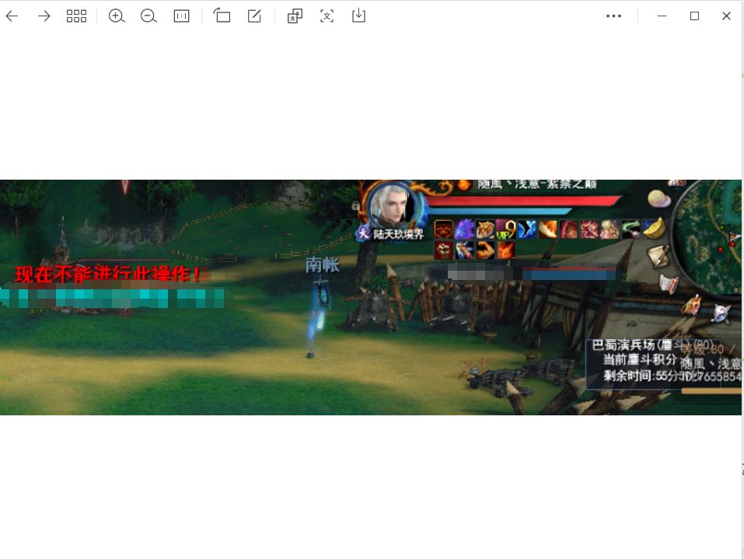This screenshot has height=560, width=744.
Task: Click the red health bar
Action: coord(524,201)
